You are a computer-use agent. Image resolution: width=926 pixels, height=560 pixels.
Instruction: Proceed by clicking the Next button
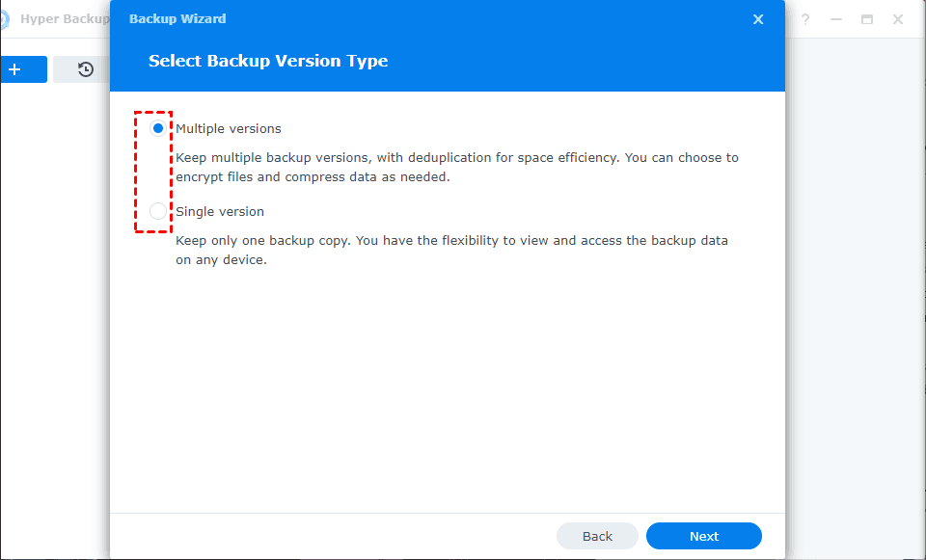click(x=704, y=536)
